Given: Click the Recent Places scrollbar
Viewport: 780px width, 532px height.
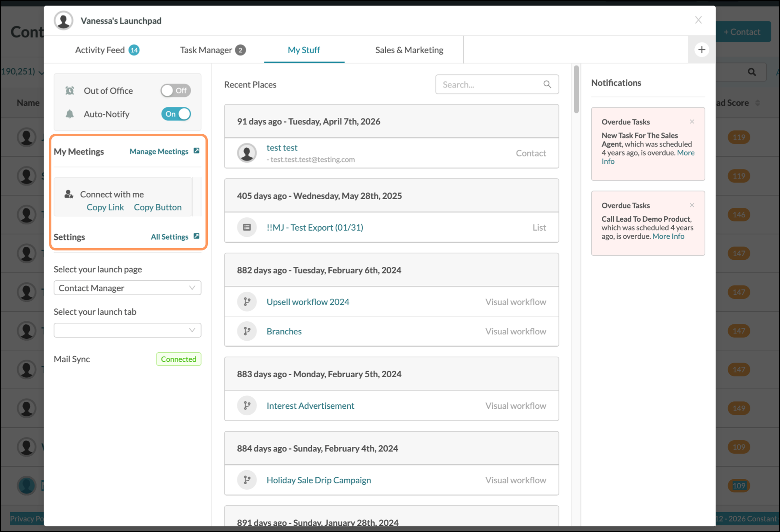Looking at the screenshot, I should pos(576,89).
